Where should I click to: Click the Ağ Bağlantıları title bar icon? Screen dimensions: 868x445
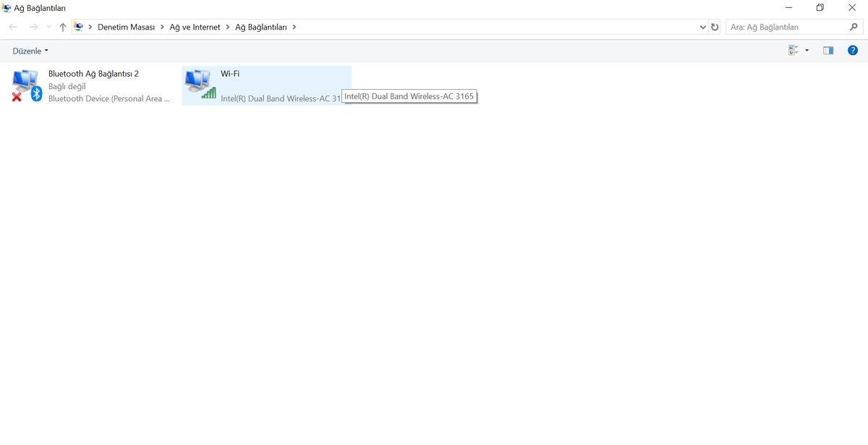coord(7,8)
